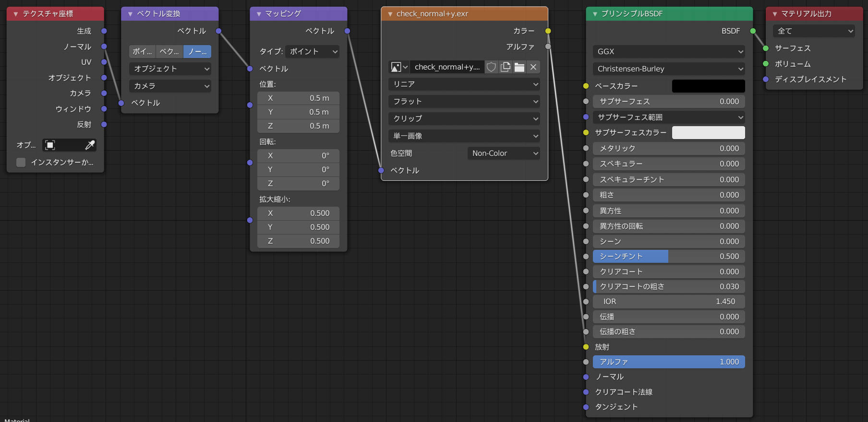This screenshot has height=422, width=868.
Task: Select ポイント vector type toggle
Action: coord(142,51)
